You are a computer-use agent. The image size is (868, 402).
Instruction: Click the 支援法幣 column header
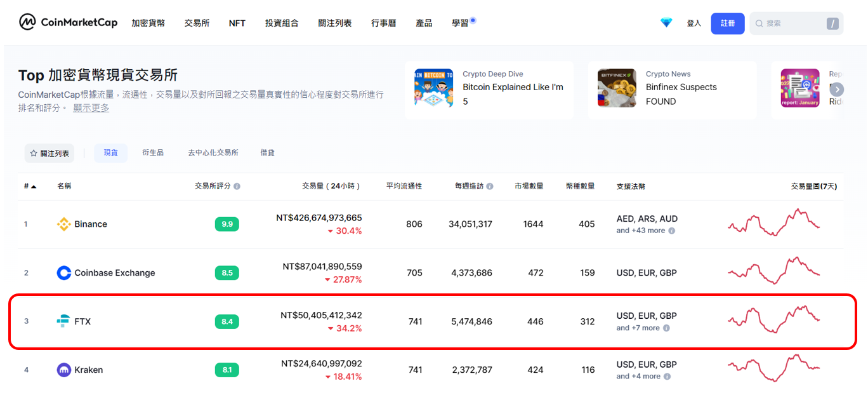[631, 186]
